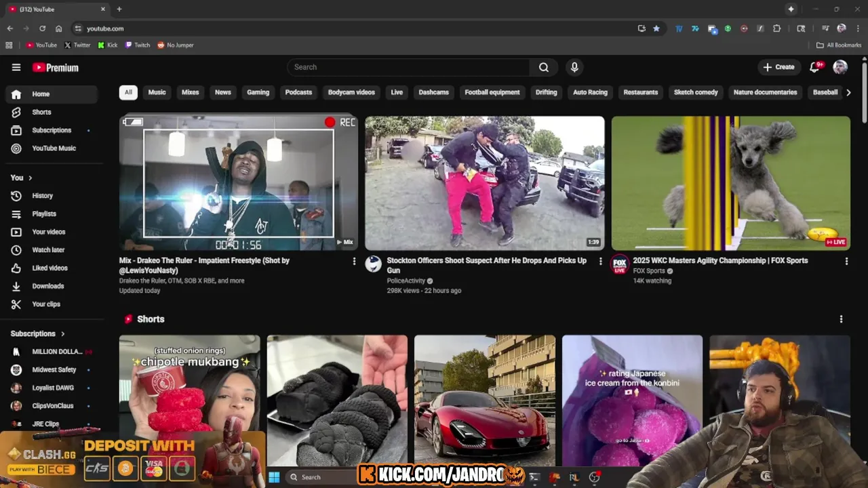868x488 pixels.
Task: Open more options for Stockton Officers video
Action: pyautogui.click(x=600, y=261)
